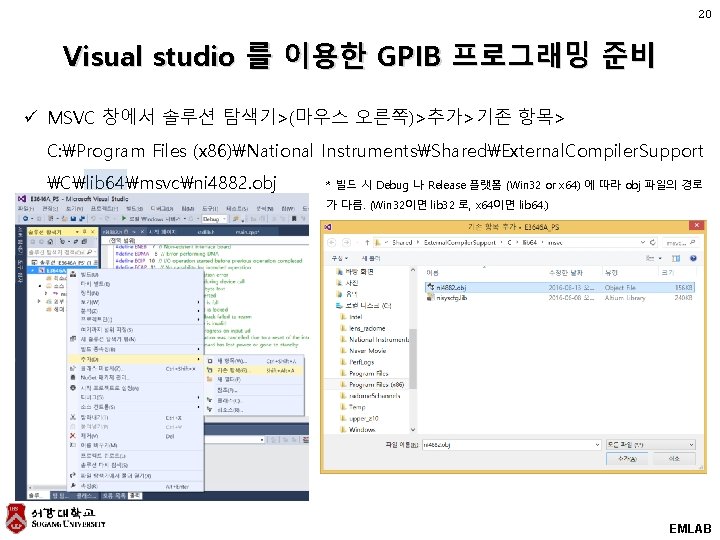Screen dimensions: 720x540
Task: Choose Add (추가) entry in context menu
Action: [135, 359]
